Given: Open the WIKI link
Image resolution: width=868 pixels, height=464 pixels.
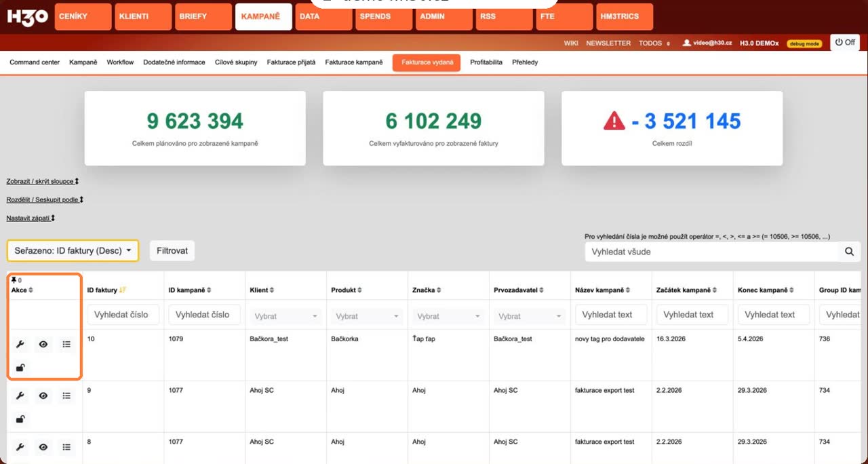Looking at the screenshot, I should pos(571,43).
